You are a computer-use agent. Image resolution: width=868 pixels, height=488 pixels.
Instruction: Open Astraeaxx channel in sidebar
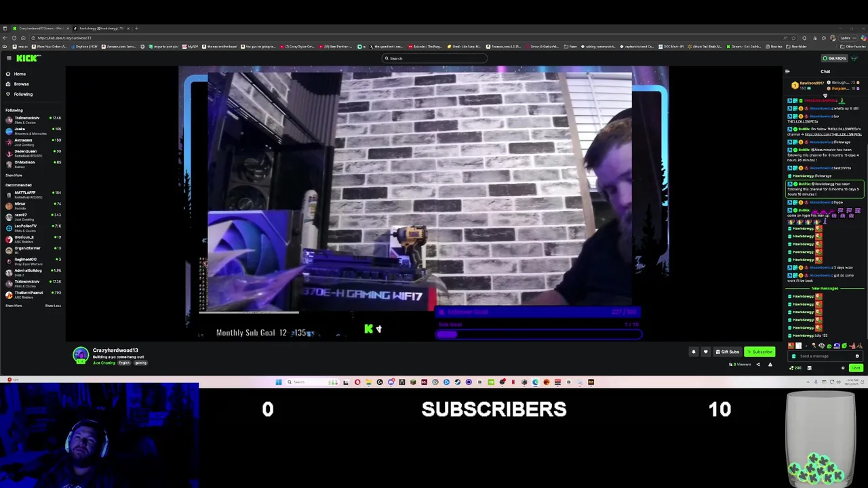tap(33, 142)
